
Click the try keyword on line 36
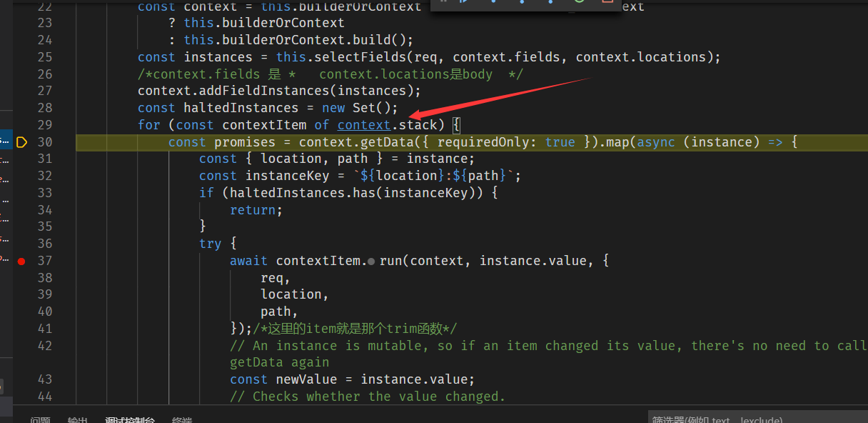click(x=211, y=244)
